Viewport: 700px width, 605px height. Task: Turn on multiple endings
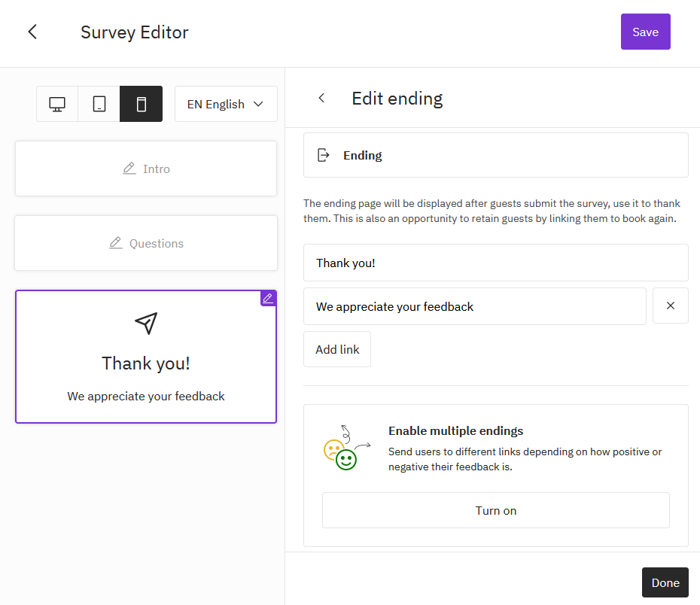pos(495,510)
